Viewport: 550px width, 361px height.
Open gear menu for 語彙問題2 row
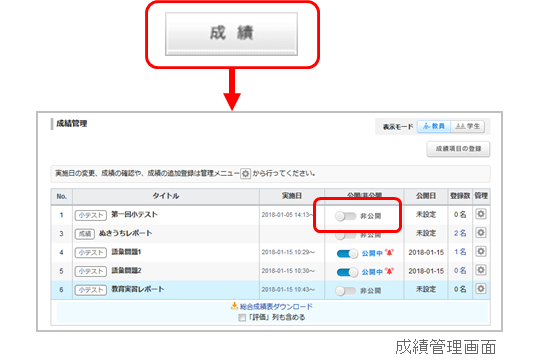point(481,270)
